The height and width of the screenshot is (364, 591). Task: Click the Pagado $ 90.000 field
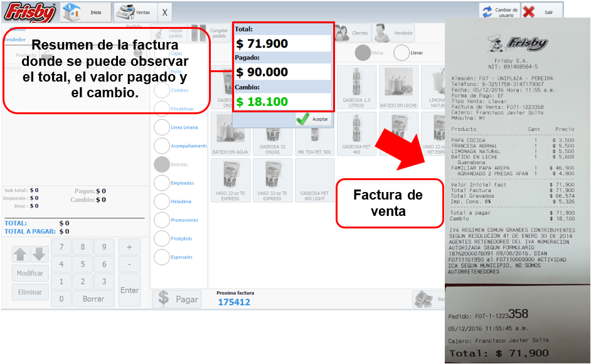[x=282, y=72]
